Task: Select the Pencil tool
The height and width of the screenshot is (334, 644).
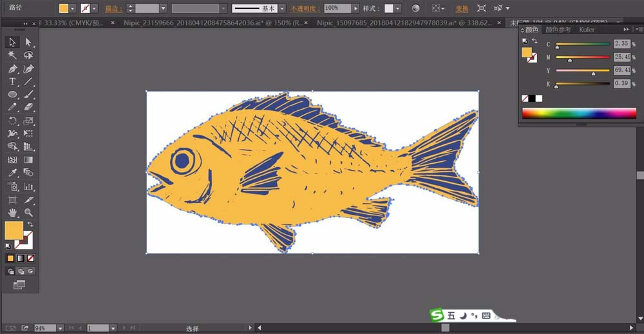Action: tap(12, 107)
